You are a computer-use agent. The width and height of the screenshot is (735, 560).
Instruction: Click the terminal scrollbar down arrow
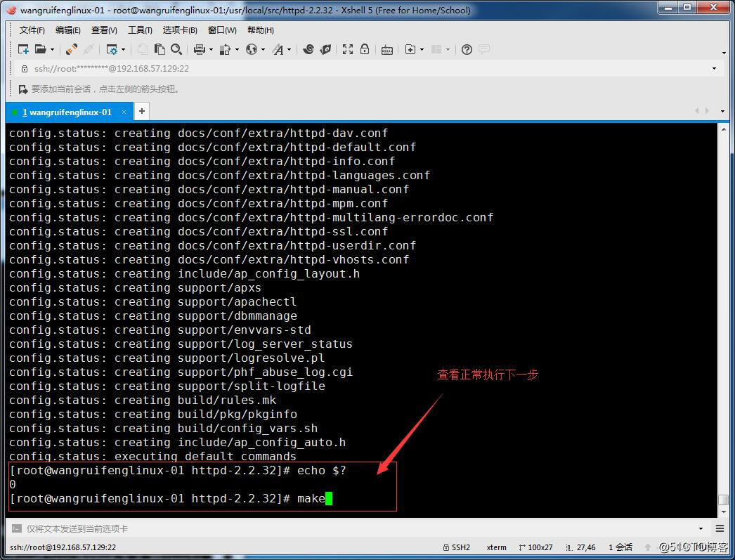(724, 512)
